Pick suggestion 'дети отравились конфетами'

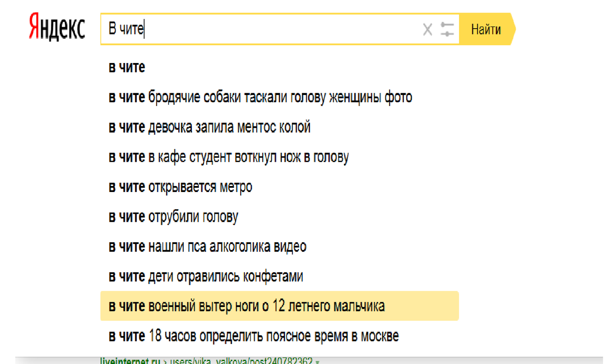[x=206, y=276]
